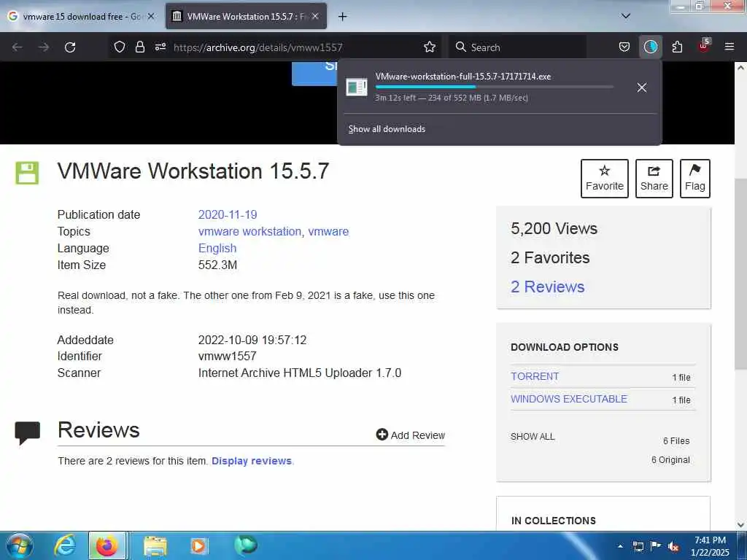Open site permissions icon in address bar

click(x=160, y=47)
